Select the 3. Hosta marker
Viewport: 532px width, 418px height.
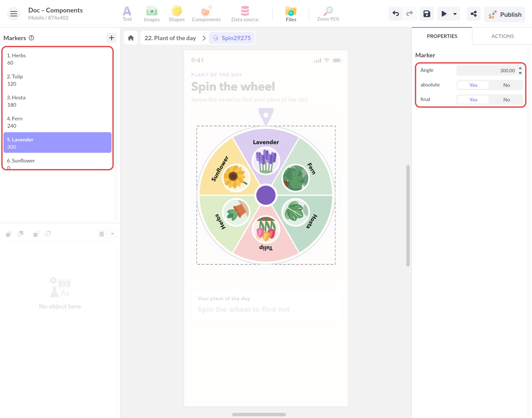57,101
